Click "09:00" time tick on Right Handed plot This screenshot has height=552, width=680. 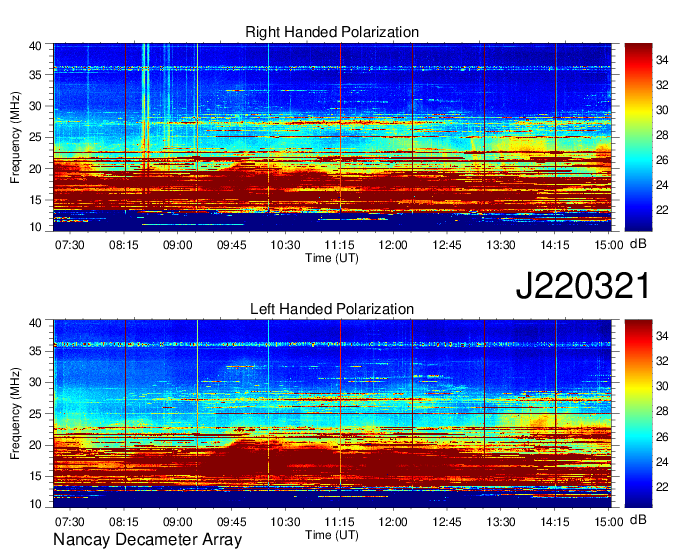pos(177,245)
